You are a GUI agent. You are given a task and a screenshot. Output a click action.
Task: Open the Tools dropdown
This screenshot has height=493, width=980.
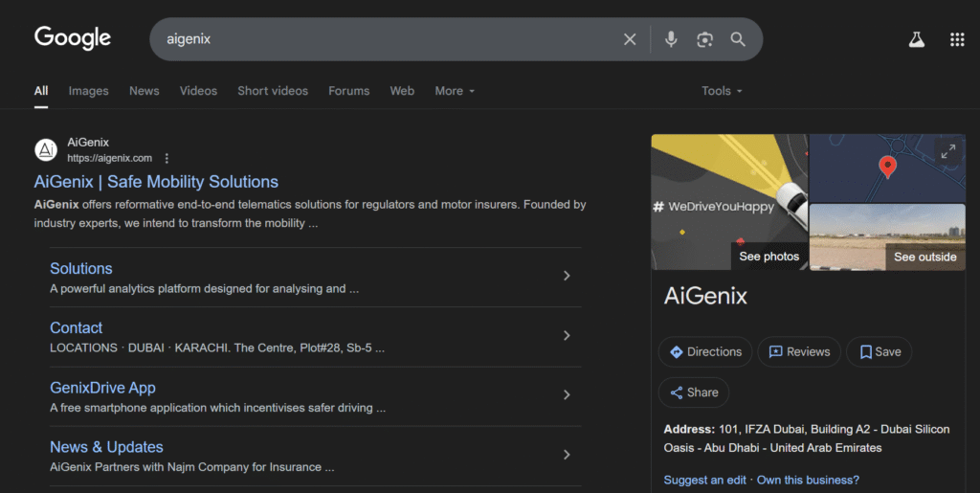pos(722,91)
